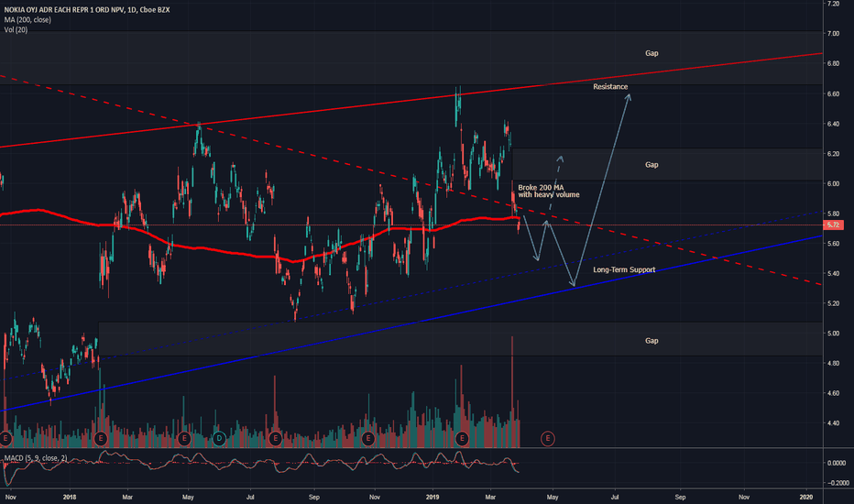Click the May label right of Mar 2019 on the time axis
The width and height of the screenshot is (854, 504).
click(x=553, y=497)
